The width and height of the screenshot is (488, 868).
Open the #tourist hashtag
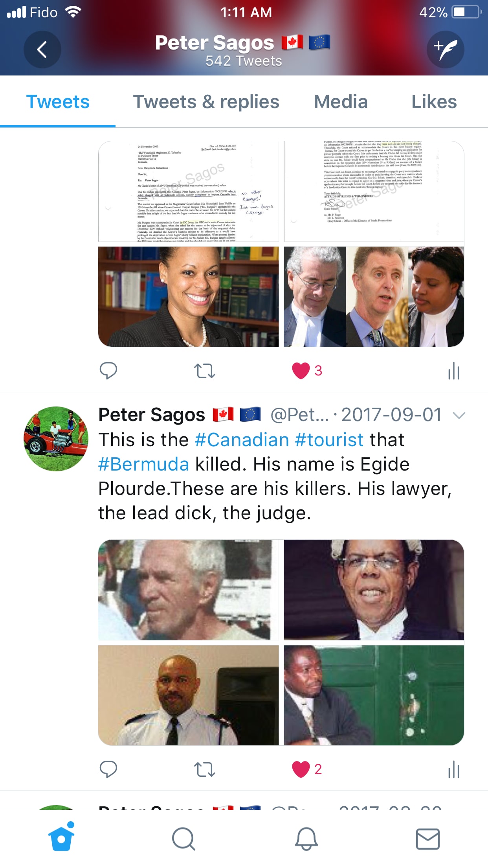coord(329,440)
